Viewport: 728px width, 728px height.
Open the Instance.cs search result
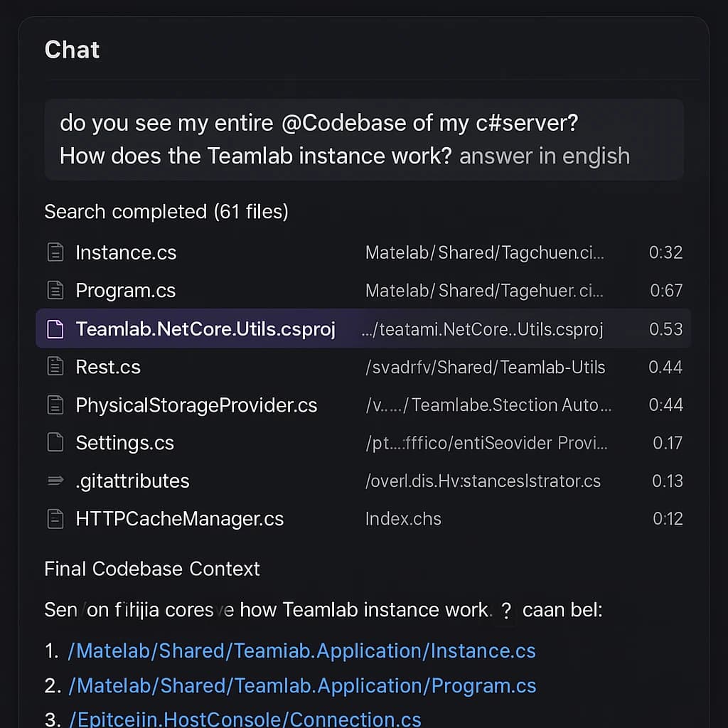(x=126, y=252)
